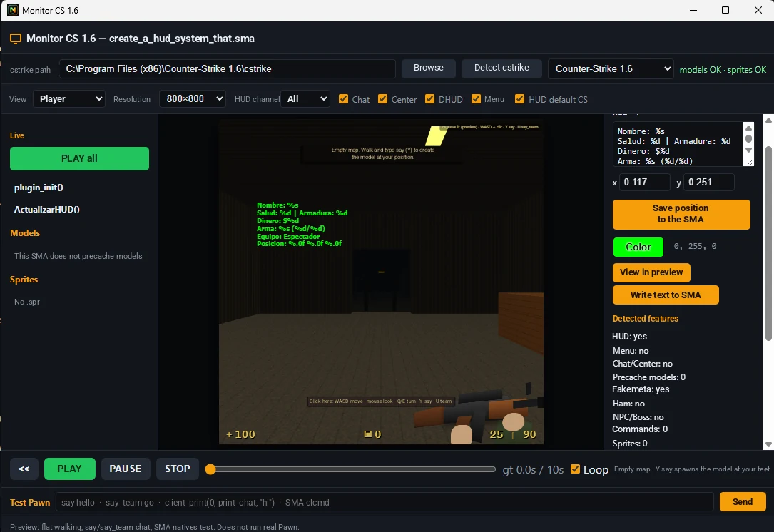Screen dimensions: 774x532
Task: Click the 'HUD: yes' feature line
Action: [629, 336]
